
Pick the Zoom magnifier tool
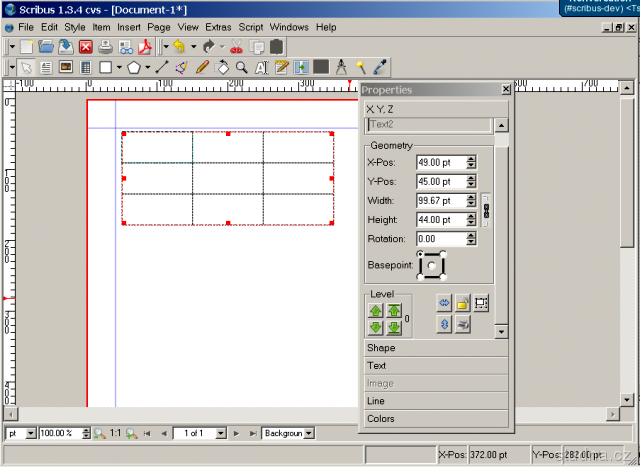point(241,67)
